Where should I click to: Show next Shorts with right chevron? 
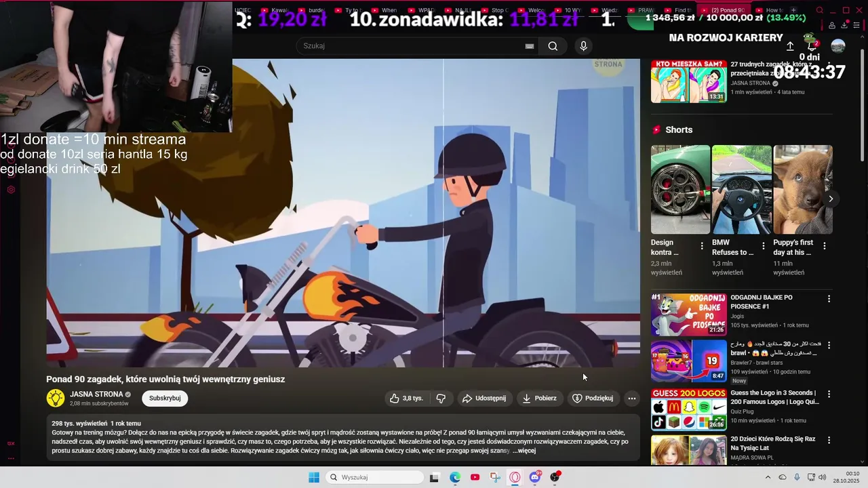coord(831,199)
